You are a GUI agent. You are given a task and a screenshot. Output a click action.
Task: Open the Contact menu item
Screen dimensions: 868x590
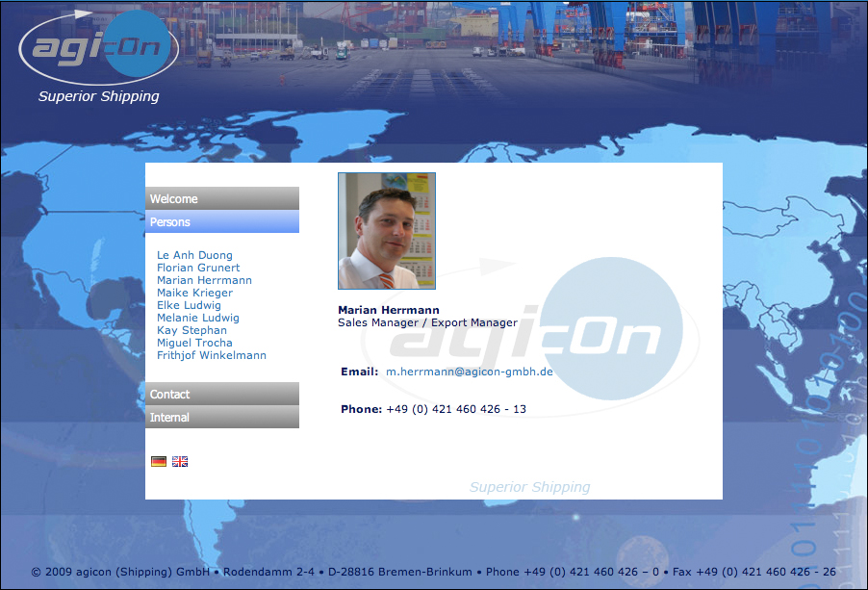click(222, 395)
